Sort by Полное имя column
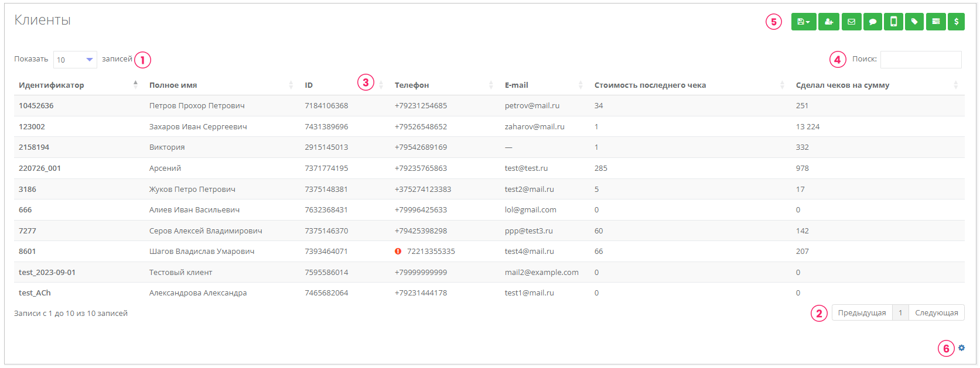This screenshot has height=368, width=980. tap(222, 85)
